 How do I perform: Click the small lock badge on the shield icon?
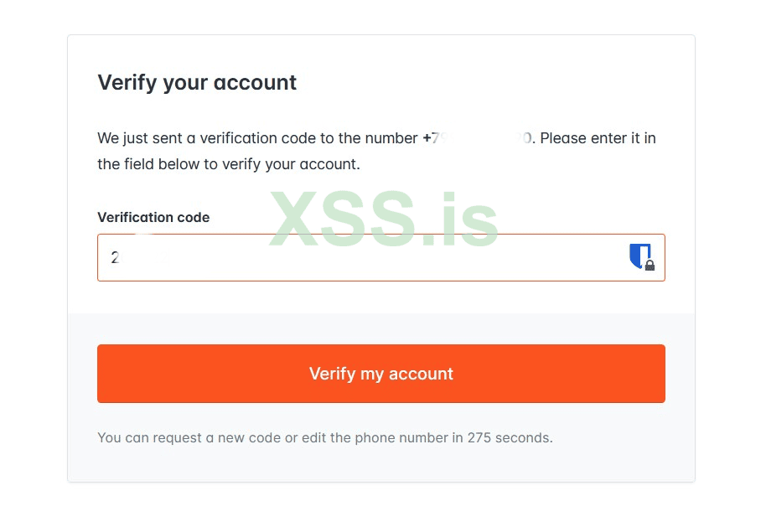tap(650, 266)
